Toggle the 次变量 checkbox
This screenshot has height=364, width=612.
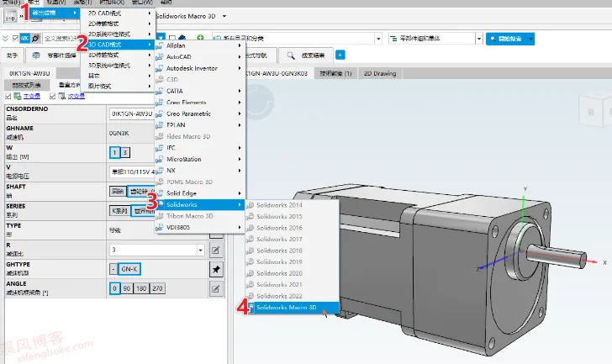(53, 96)
